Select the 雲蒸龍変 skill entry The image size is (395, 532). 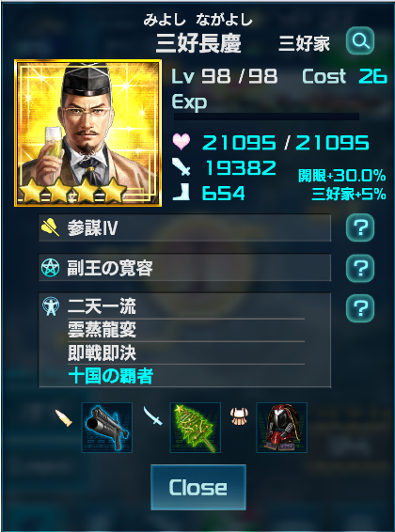(x=102, y=330)
